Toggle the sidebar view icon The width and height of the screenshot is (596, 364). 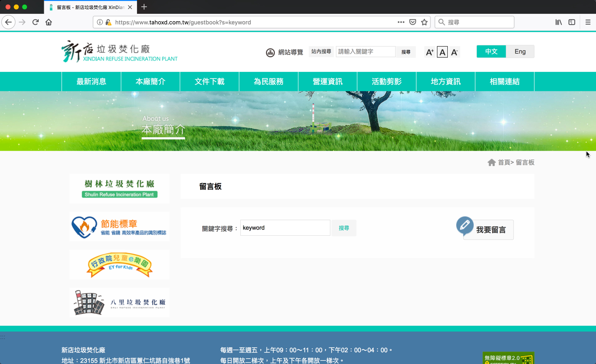coord(572,22)
